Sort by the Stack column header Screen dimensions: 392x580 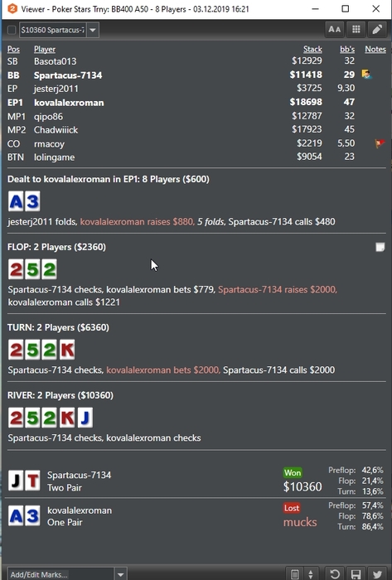(x=312, y=49)
